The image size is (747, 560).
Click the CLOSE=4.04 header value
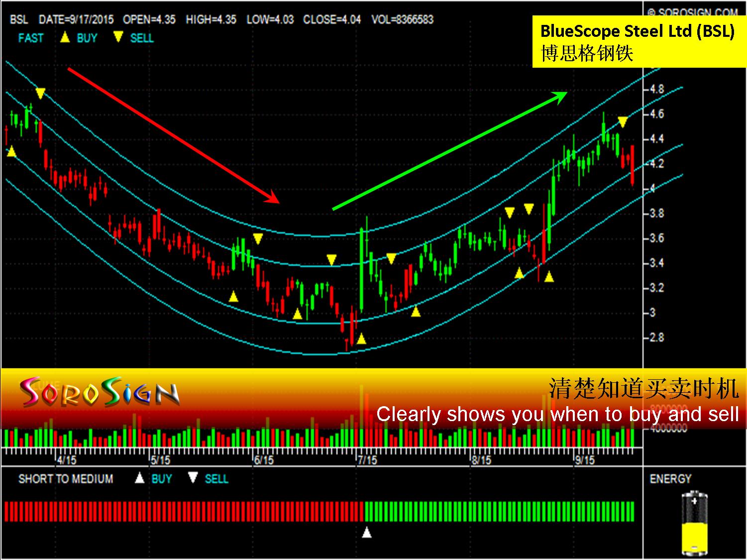[x=332, y=20]
